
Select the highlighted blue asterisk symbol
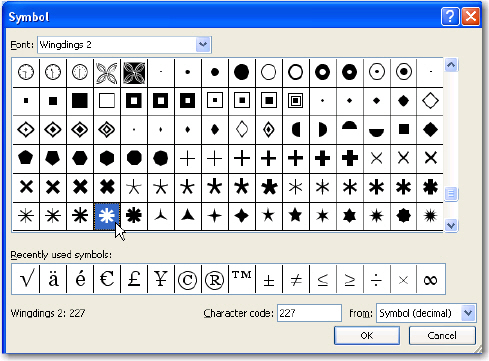107,216
